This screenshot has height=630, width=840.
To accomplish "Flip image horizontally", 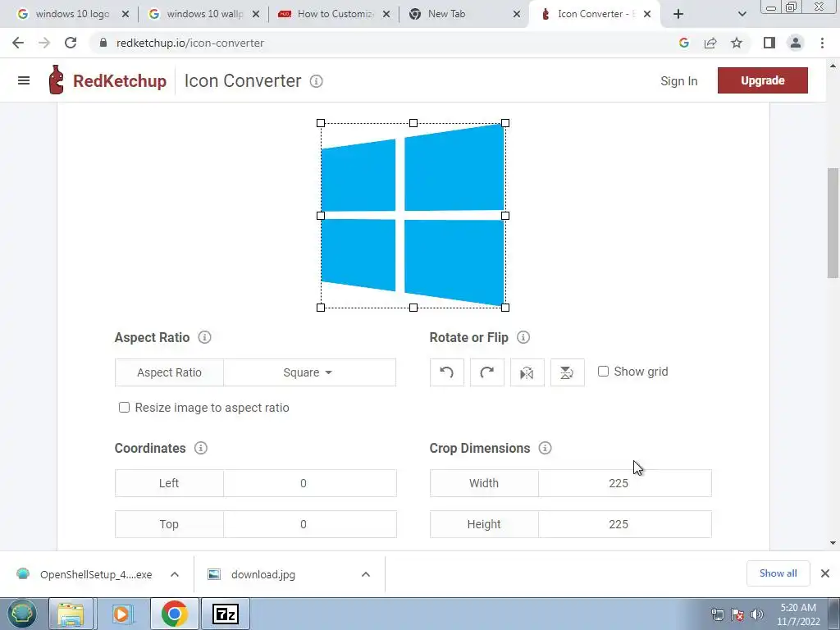I will pyautogui.click(x=527, y=372).
